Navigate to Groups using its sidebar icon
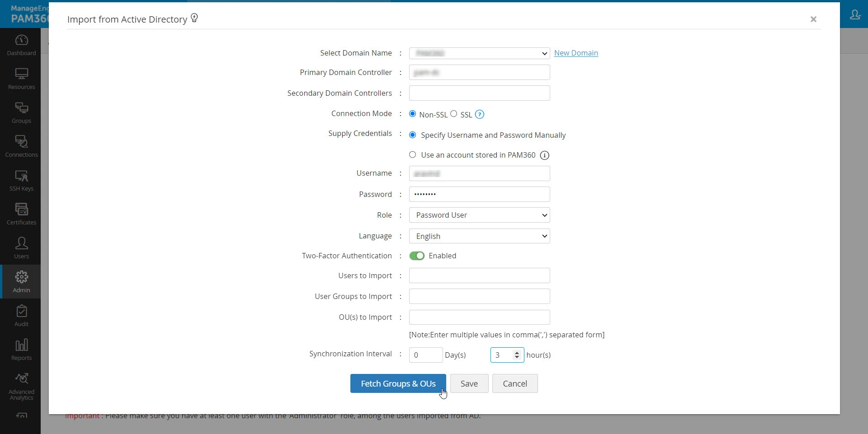868x434 pixels. tap(21, 112)
